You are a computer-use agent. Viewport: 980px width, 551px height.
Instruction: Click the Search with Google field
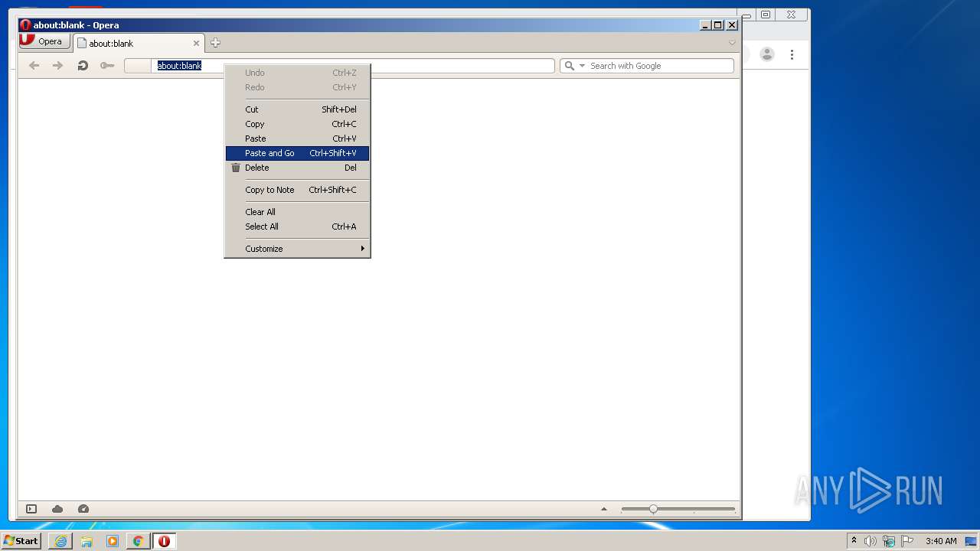[647, 66]
